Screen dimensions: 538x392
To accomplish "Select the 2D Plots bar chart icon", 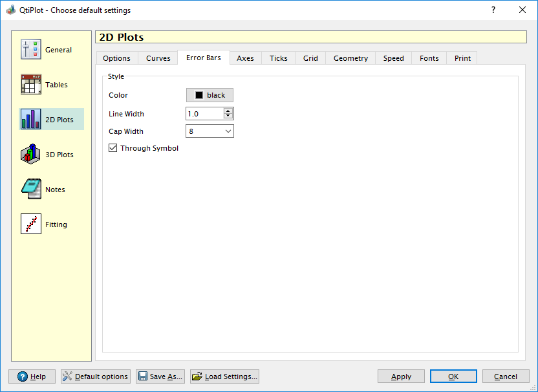I will point(31,120).
